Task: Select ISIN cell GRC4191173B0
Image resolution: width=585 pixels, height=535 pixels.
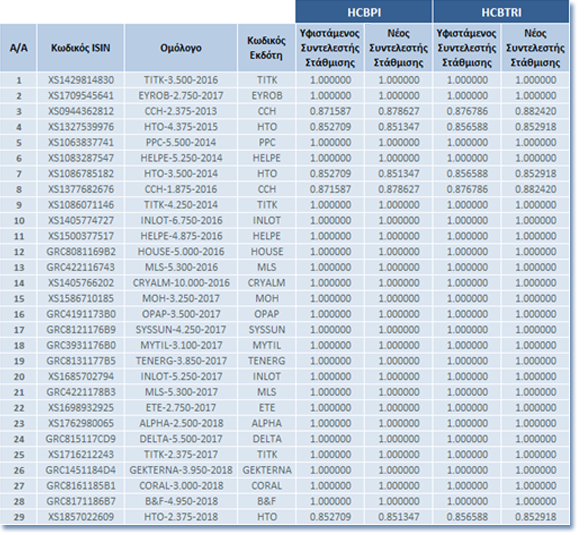Action: [x=81, y=314]
